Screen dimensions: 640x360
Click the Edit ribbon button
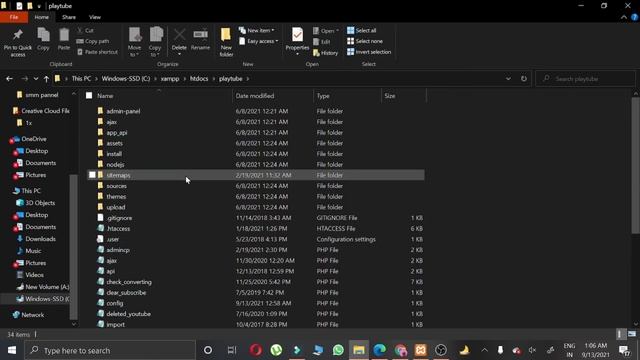click(x=322, y=42)
